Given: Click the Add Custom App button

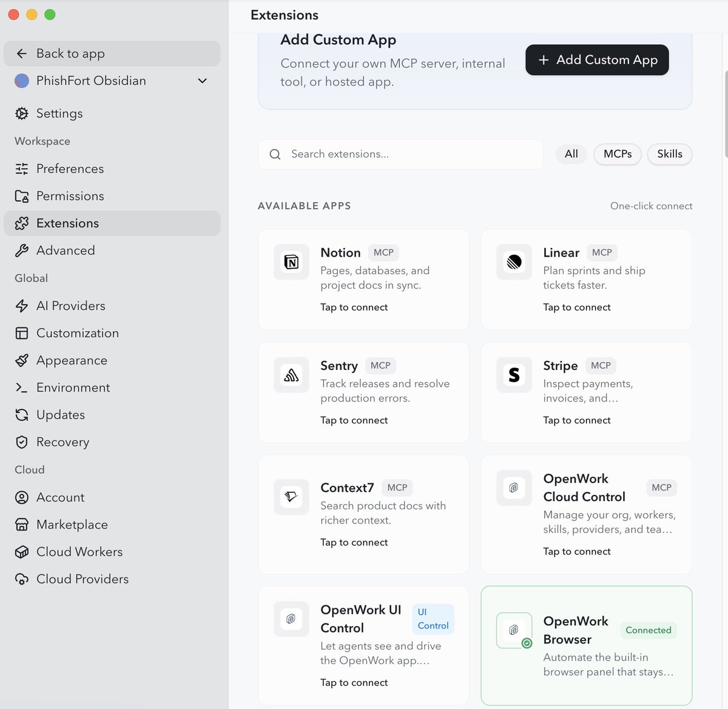Looking at the screenshot, I should click(597, 60).
